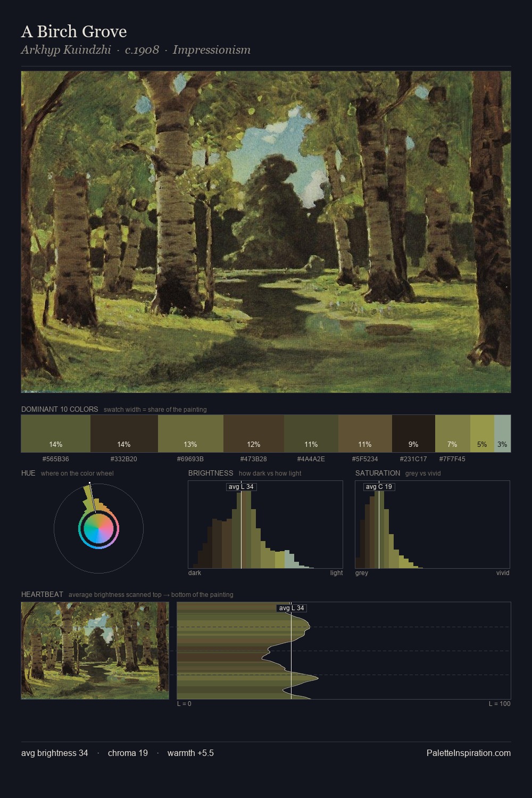Image resolution: width=532 pixels, height=798 pixels.
Task: Click the 'c.1908' date text
Action: (142, 50)
